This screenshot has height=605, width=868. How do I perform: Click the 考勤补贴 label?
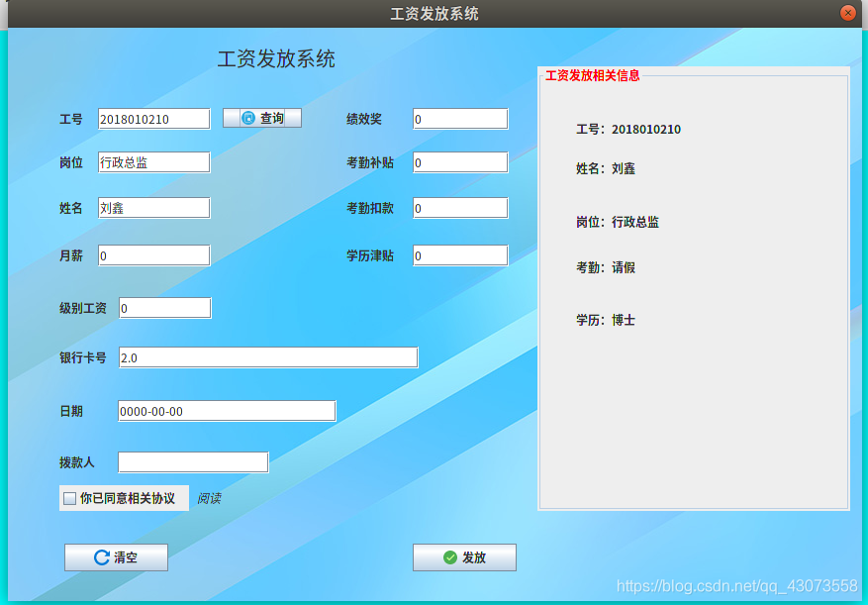coord(370,162)
